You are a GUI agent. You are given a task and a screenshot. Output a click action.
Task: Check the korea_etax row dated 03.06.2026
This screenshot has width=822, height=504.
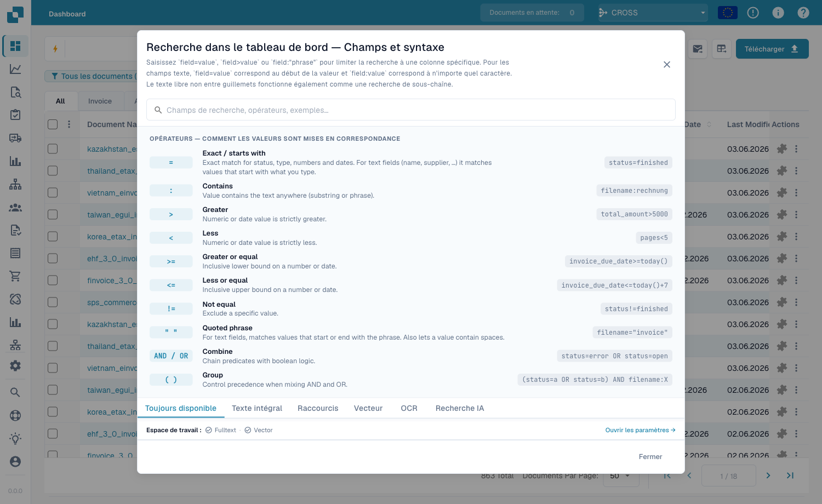pyautogui.click(x=53, y=236)
